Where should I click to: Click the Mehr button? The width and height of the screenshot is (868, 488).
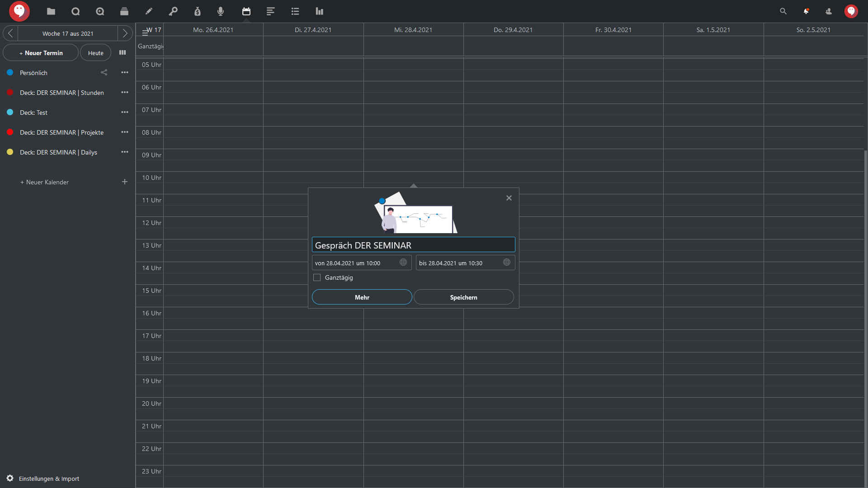pyautogui.click(x=362, y=297)
